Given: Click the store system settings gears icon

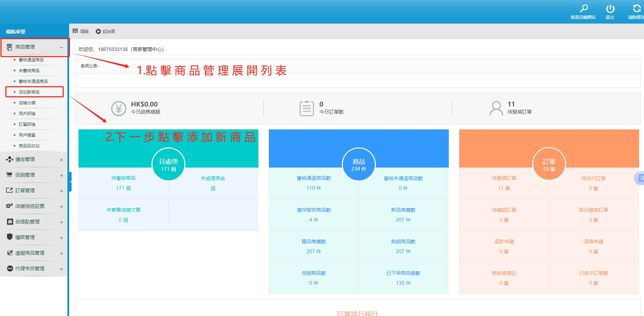Looking at the screenshot, I should tap(9, 206).
